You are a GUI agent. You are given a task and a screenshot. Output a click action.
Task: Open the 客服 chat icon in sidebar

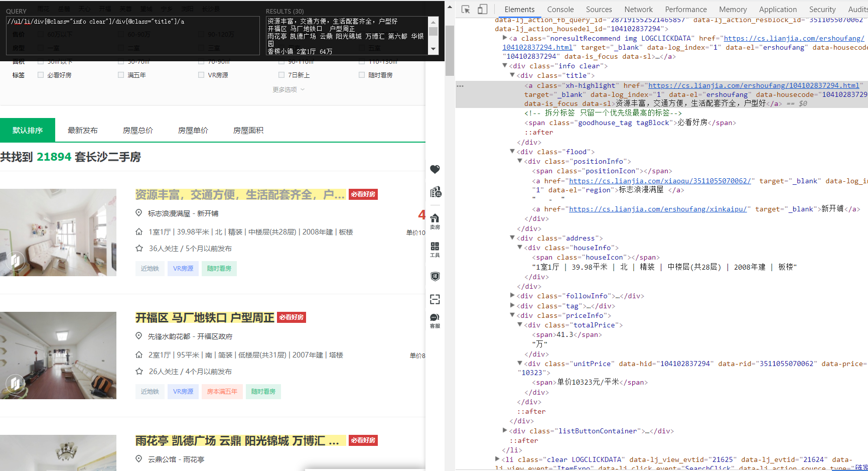pos(435,321)
